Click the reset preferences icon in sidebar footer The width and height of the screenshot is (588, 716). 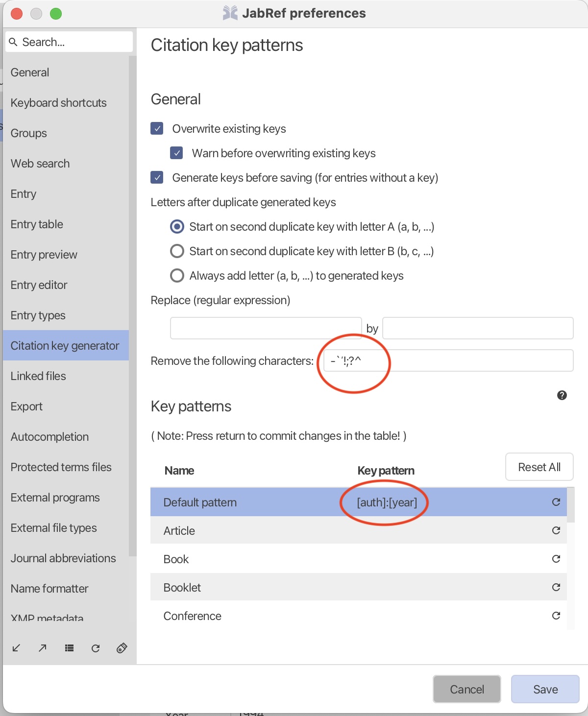96,648
